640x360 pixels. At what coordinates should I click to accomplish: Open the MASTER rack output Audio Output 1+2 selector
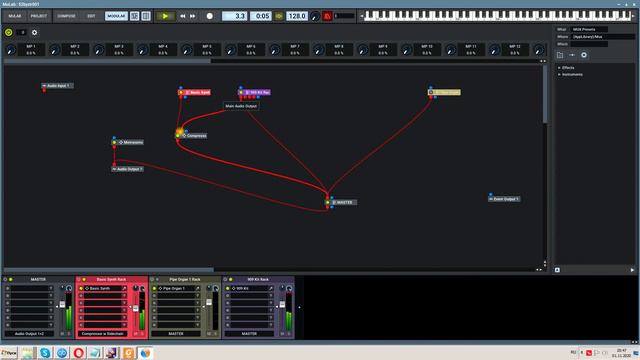(29, 334)
